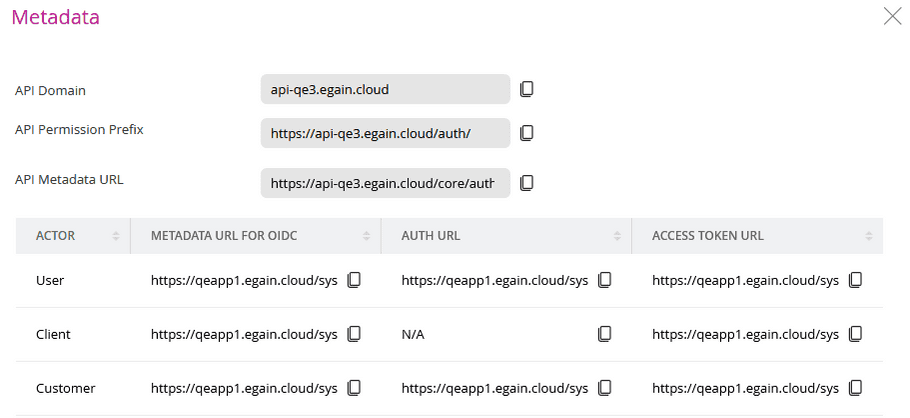910x418 pixels.
Task: Copy the API Metadata URL value
Action: (527, 182)
